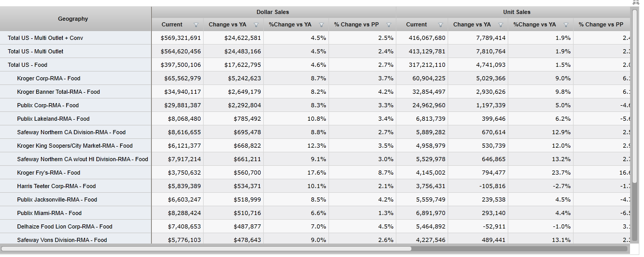
Task: Select the Delhaize Food Lion Corp-RMA row
Action: point(65,226)
